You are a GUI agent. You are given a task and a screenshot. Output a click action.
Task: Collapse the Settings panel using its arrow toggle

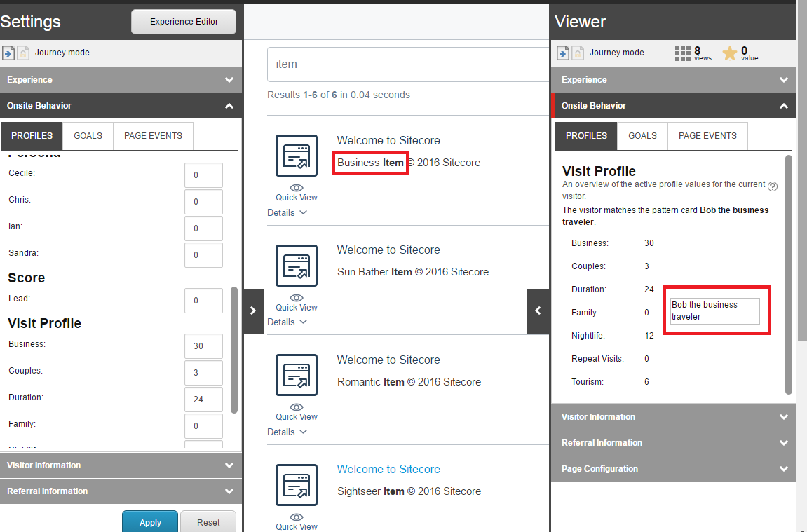point(253,311)
